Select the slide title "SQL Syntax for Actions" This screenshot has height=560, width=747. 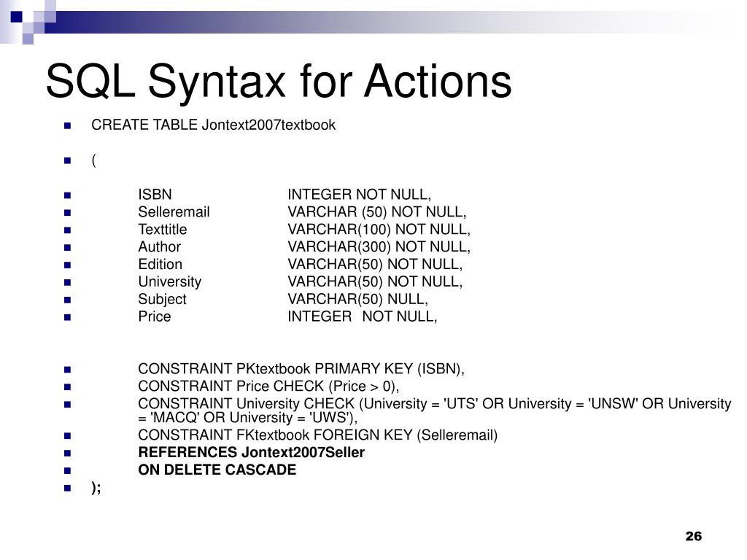pos(279,82)
